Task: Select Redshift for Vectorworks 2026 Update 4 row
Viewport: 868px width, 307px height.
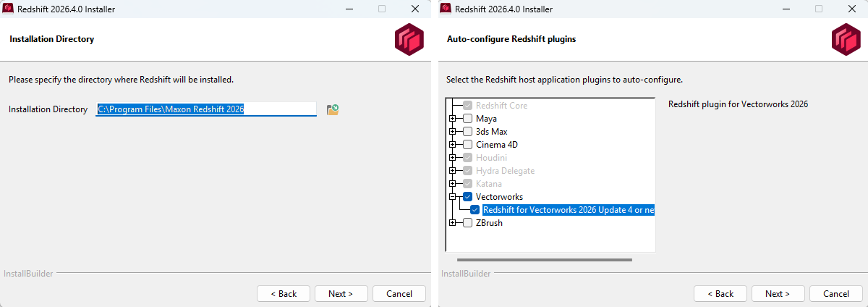Action: pos(569,210)
